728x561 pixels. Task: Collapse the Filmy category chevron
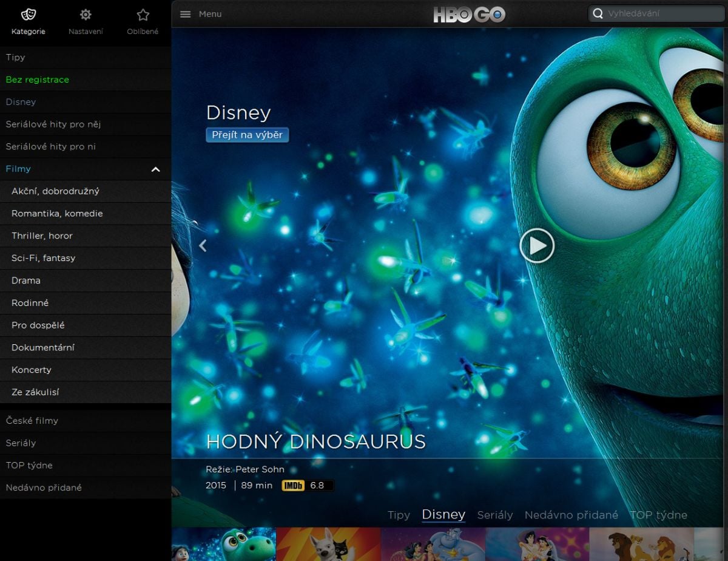(156, 169)
